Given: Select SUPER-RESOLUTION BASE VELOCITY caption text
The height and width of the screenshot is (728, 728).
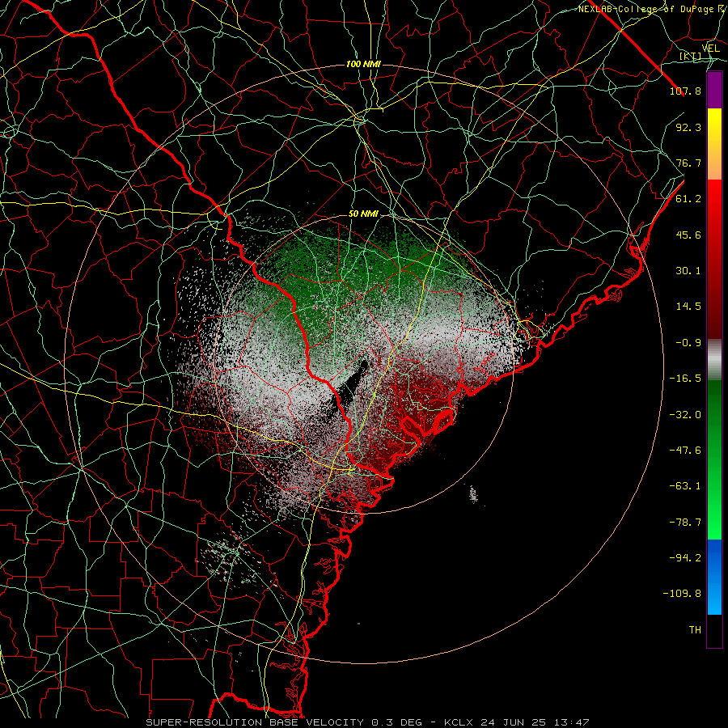Looking at the screenshot, I should [255, 722].
